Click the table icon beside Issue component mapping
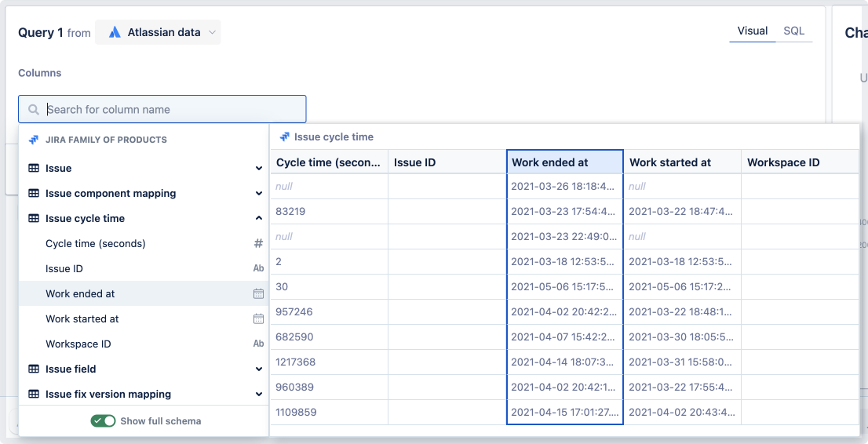 34,193
